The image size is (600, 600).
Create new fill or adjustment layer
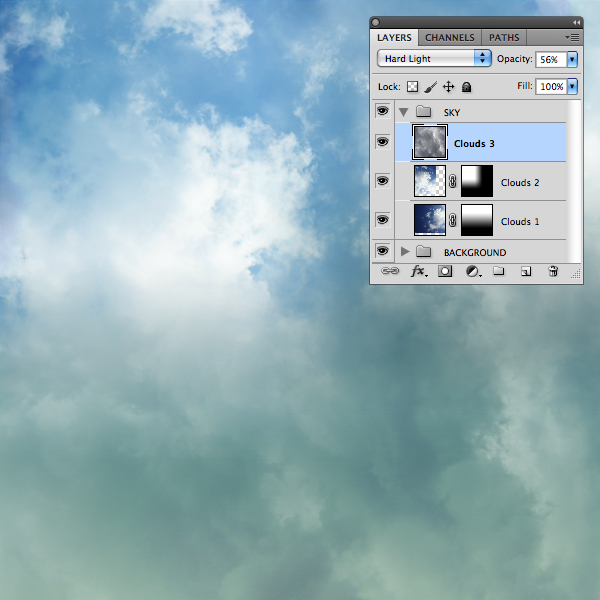(473, 271)
